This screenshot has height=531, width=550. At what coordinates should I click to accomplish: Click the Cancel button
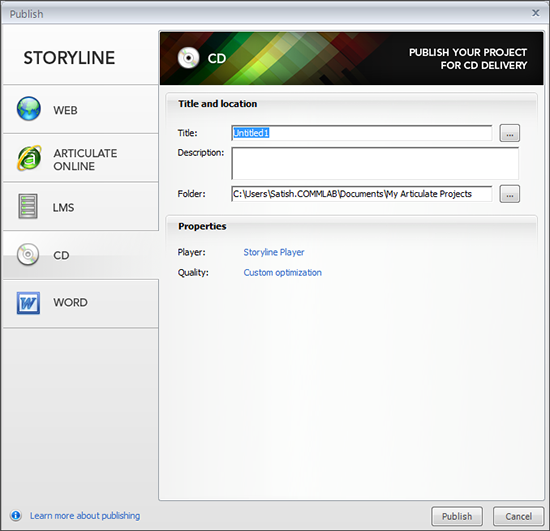point(518,516)
